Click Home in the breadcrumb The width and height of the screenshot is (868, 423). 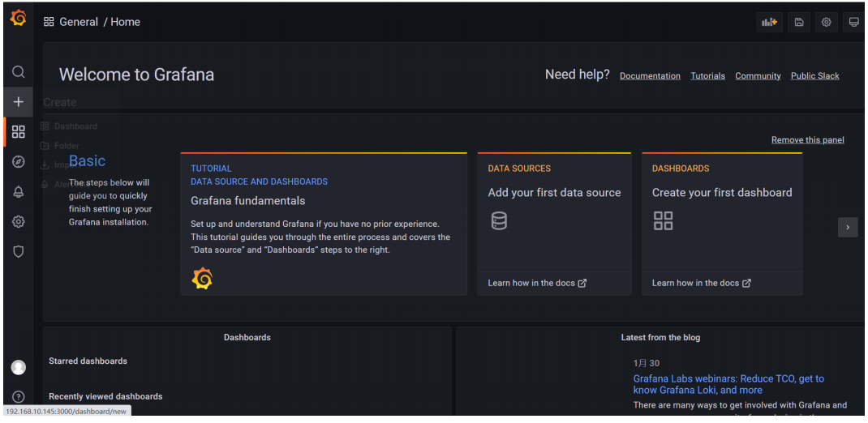pos(125,22)
